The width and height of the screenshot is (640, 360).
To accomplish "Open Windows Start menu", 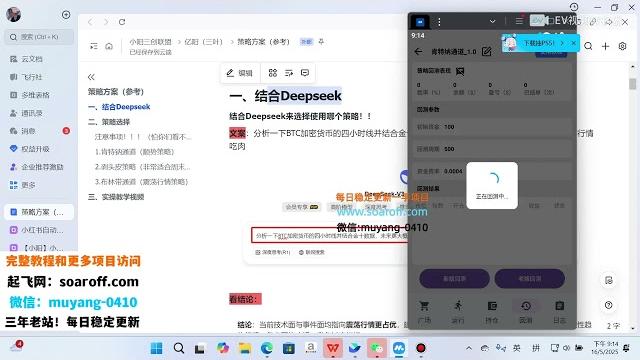I will click(156, 348).
